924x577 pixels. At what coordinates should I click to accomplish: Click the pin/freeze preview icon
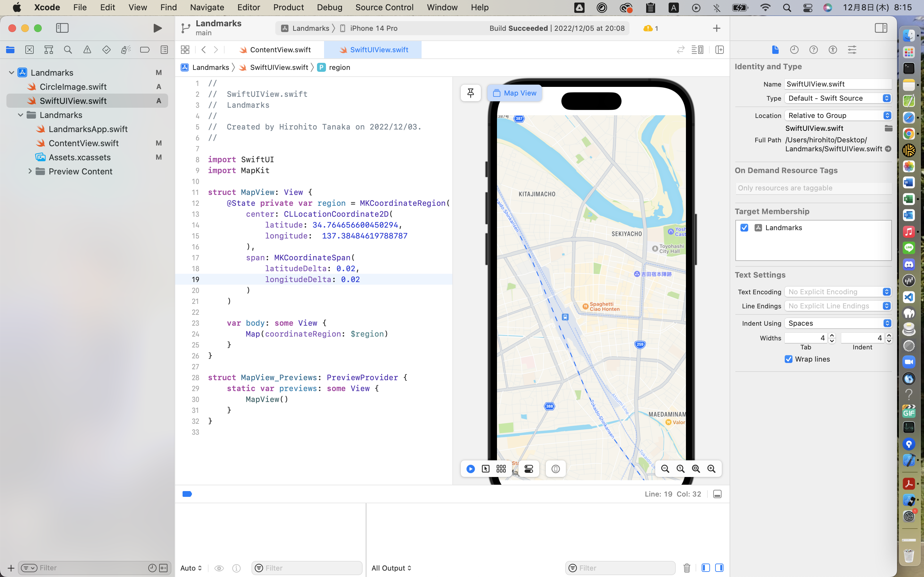(x=470, y=93)
